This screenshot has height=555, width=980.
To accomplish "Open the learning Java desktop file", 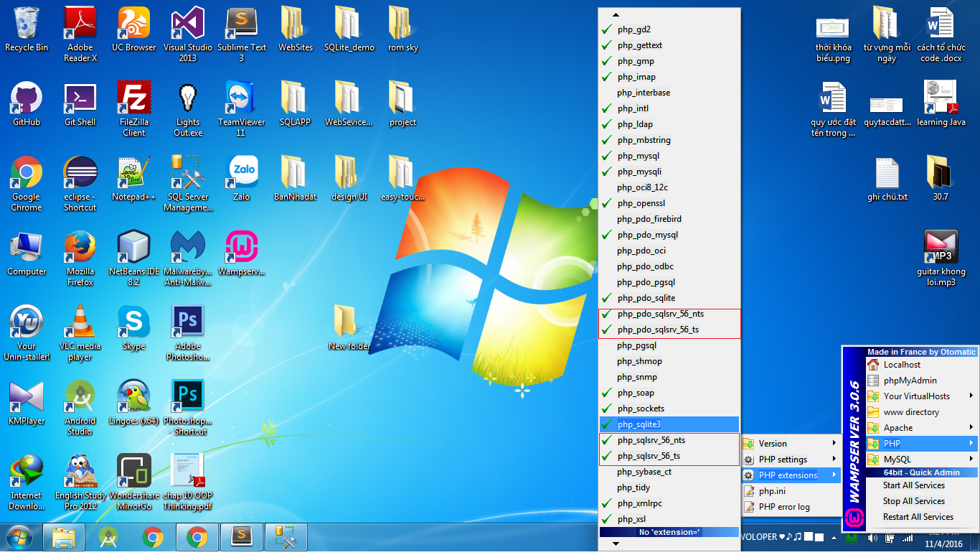I will [941, 104].
